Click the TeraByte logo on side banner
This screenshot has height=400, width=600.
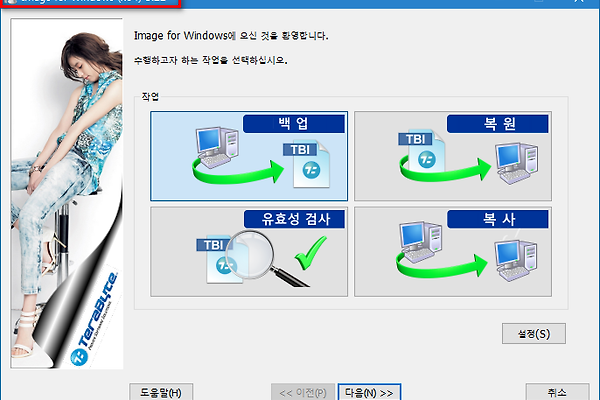pyautogui.click(x=96, y=320)
